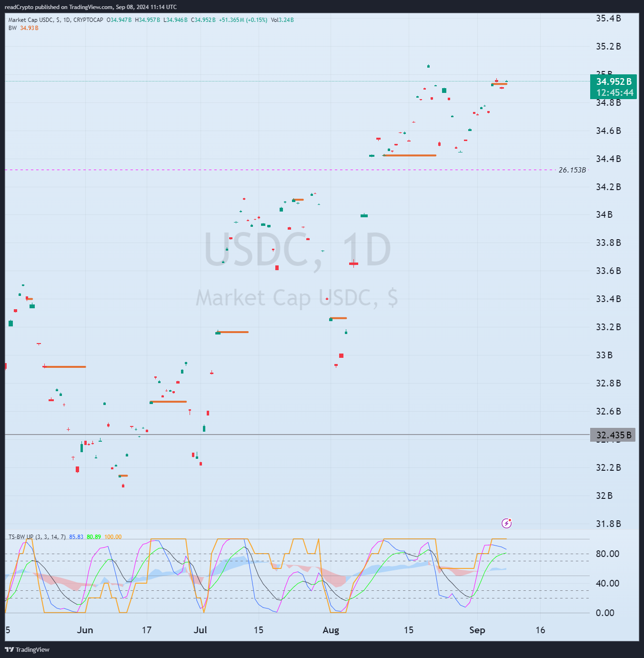644x658 pixels.
Task: Click the BW indicator legend 34.93B
Action: 23,28
